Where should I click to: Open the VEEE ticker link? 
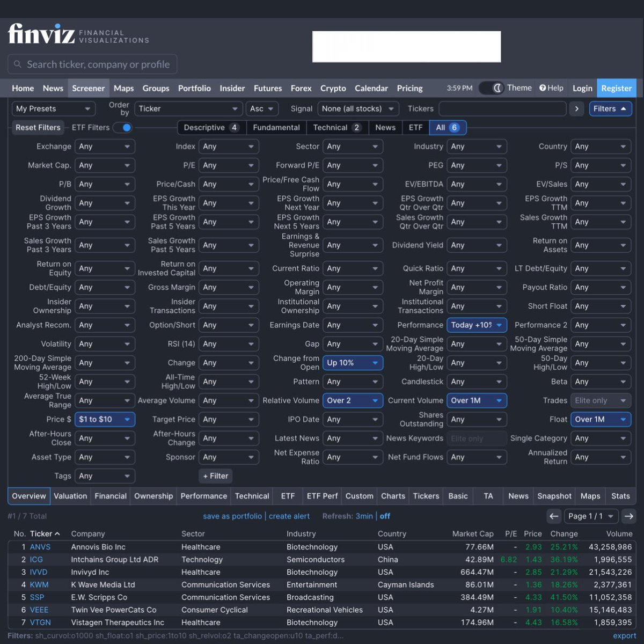point(39,610)
